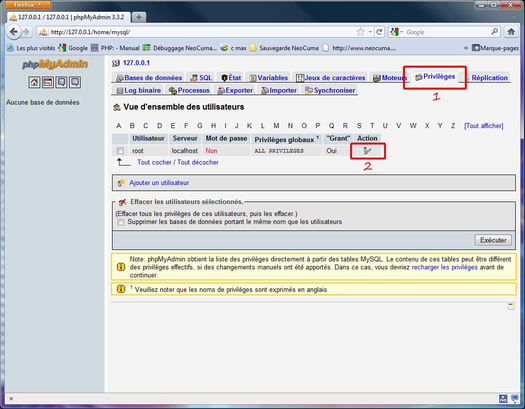The image size is (525, 409).
Task: Enable Supprimer les bases de données checkbox
Action: (121, 222)
